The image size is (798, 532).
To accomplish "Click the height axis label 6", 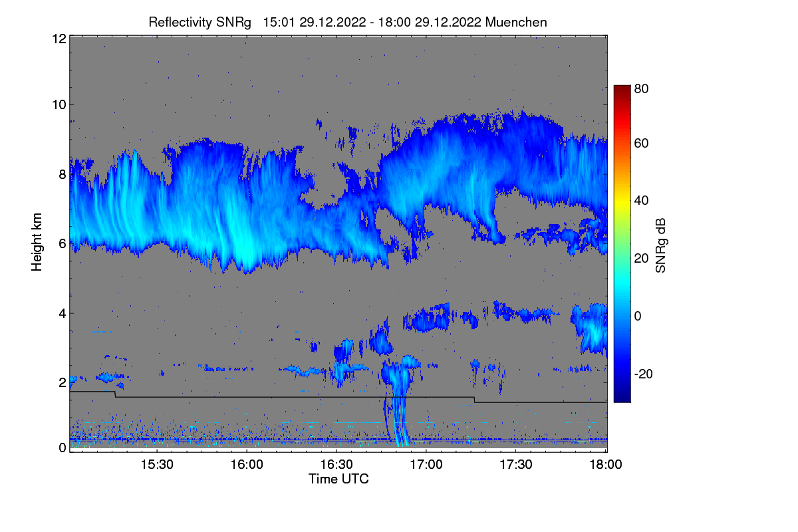I will (x=62, y=243).
